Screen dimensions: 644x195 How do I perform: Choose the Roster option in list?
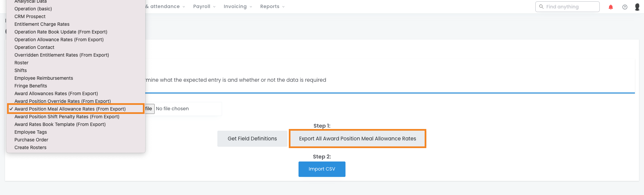(x=21, y=63)
